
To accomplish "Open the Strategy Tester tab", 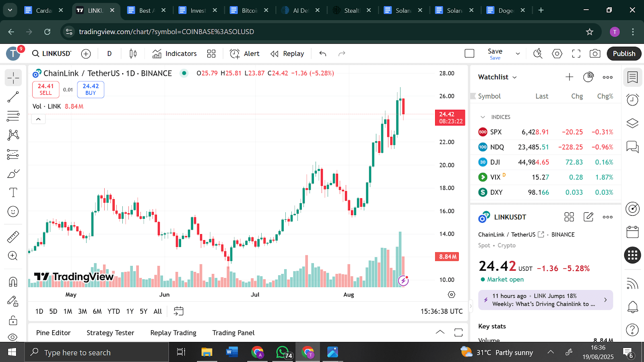I will (110, 333).
